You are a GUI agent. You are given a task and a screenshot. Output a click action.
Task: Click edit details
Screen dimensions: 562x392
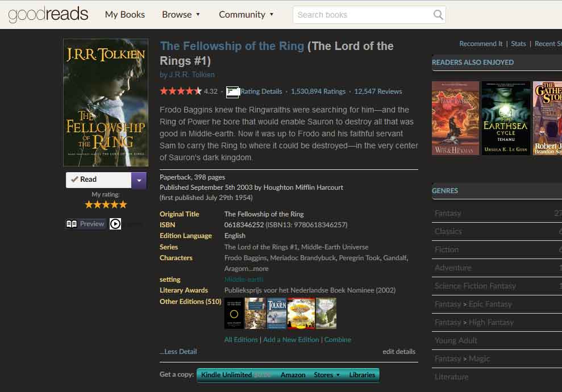pos(399,351)
